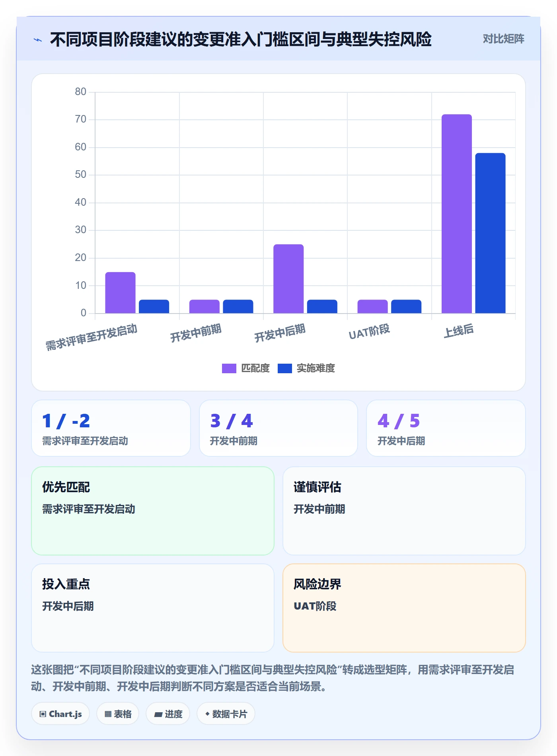Viewport: 557px width, 756px height.
Task: Click the purple 开发中前期 bar in chart
Action: (204, 306)
